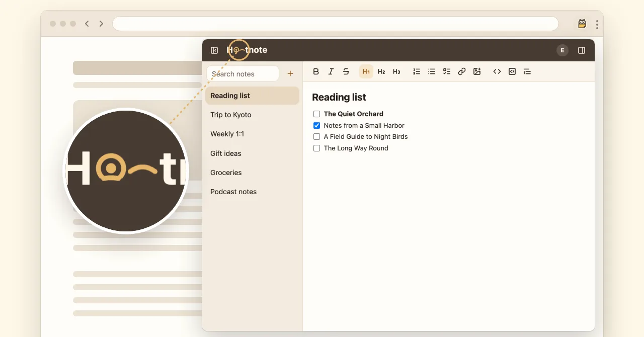Insert an image into the note
Screen dimensions: 644x337
click(477, 71)
